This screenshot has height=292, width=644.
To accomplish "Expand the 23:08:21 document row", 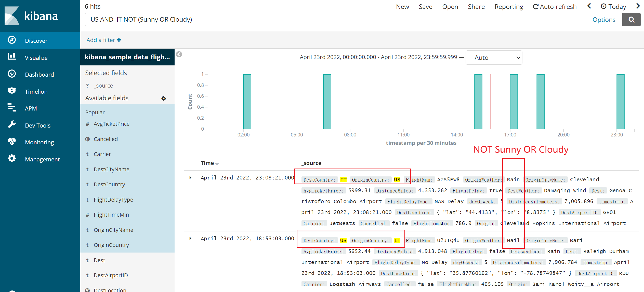I will (190, 178).
